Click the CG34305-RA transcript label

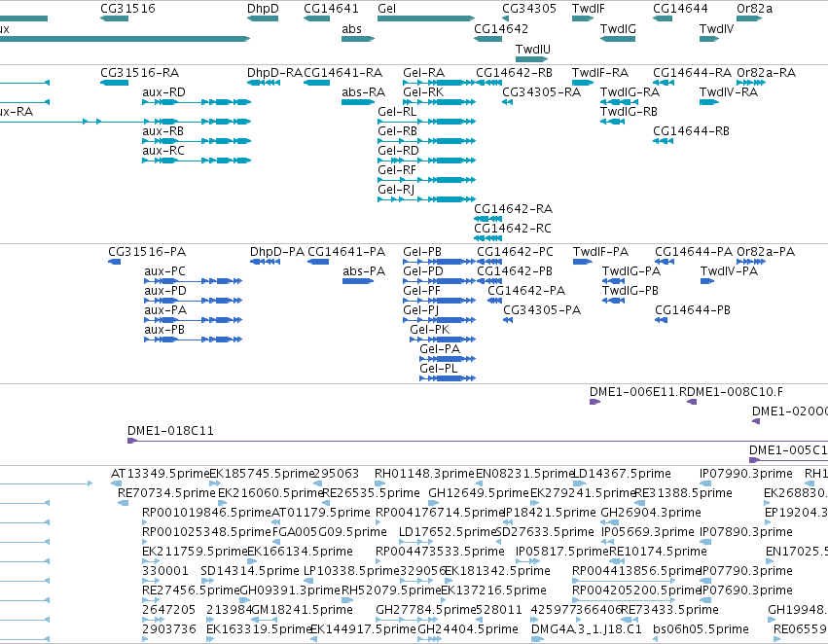click(541, 92)
